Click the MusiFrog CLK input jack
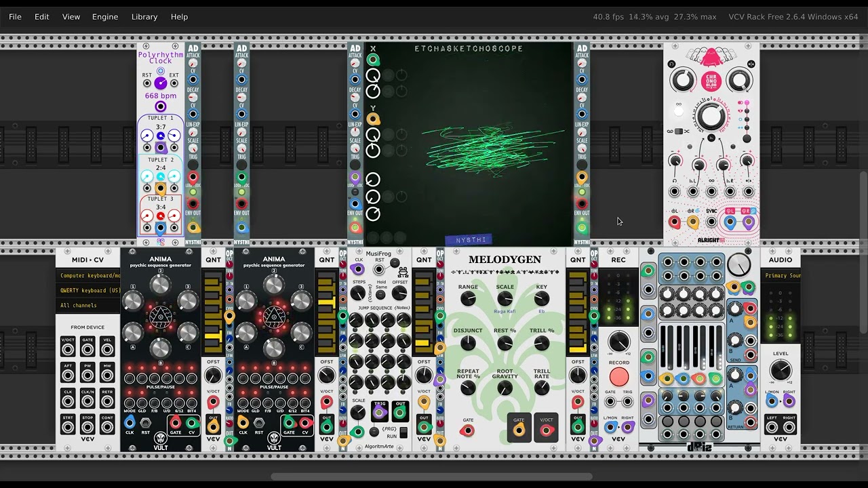 point(358,269)
